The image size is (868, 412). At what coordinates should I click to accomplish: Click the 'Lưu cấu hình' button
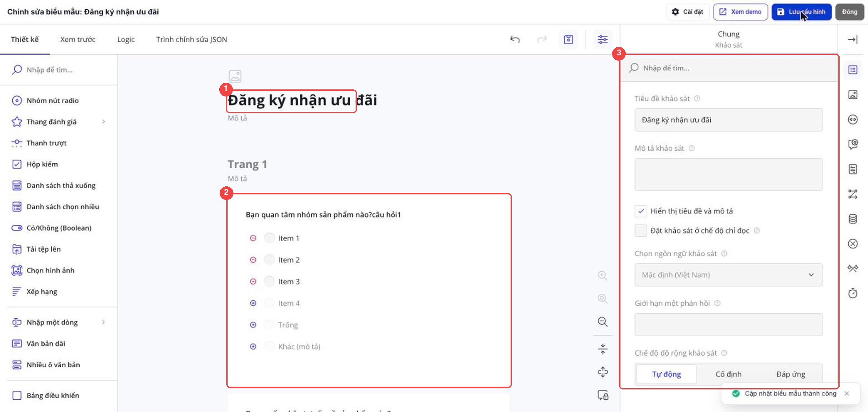[802, 12]
